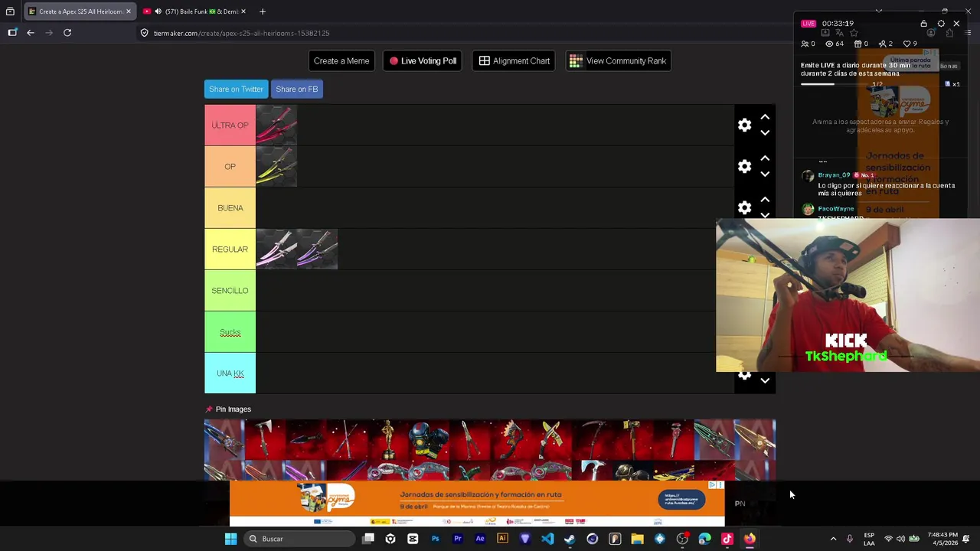The image size is (980, 551).
Task: Show hidden system tray icons
Action: (833, 539)
